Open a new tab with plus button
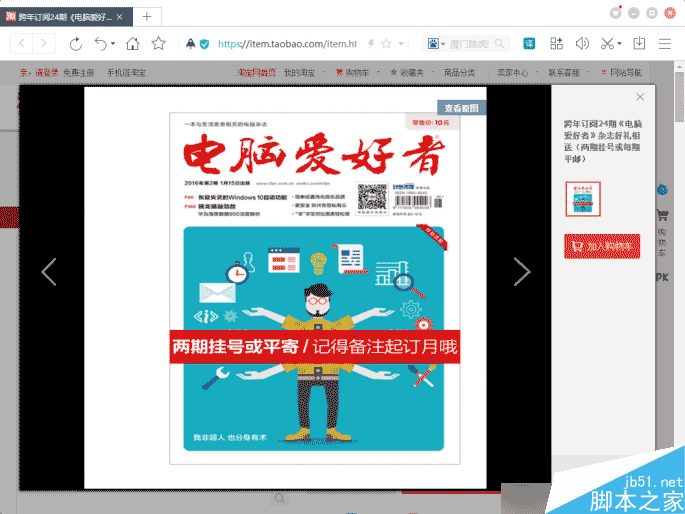Image resolution: width=685 pixels, height=514 pixels. pyautogui.click(x=147, y=17)
